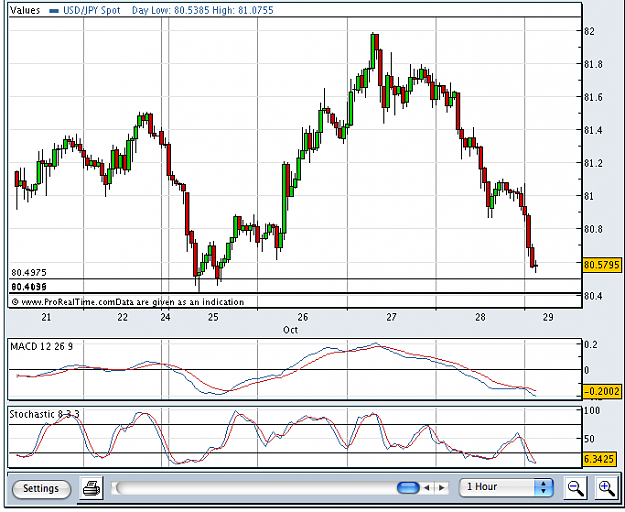
Task: Click the 82 price axis label
Action: (590, 31)
